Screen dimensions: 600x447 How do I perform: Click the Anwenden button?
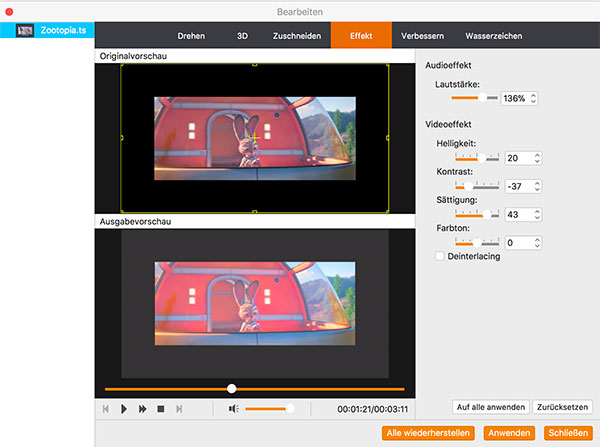point(509,433)
